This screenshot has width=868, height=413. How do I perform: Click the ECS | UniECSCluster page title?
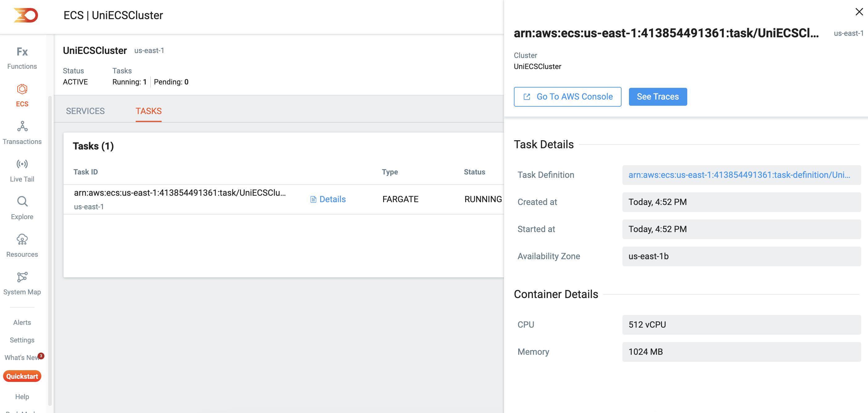pyautogui.click(x=113, y=15)
